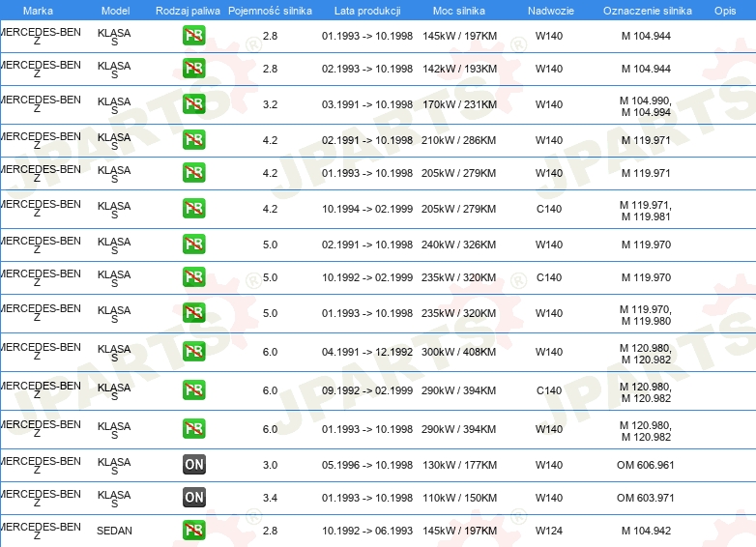
Task: Click the Opis column header
Action: coord(725,11)
